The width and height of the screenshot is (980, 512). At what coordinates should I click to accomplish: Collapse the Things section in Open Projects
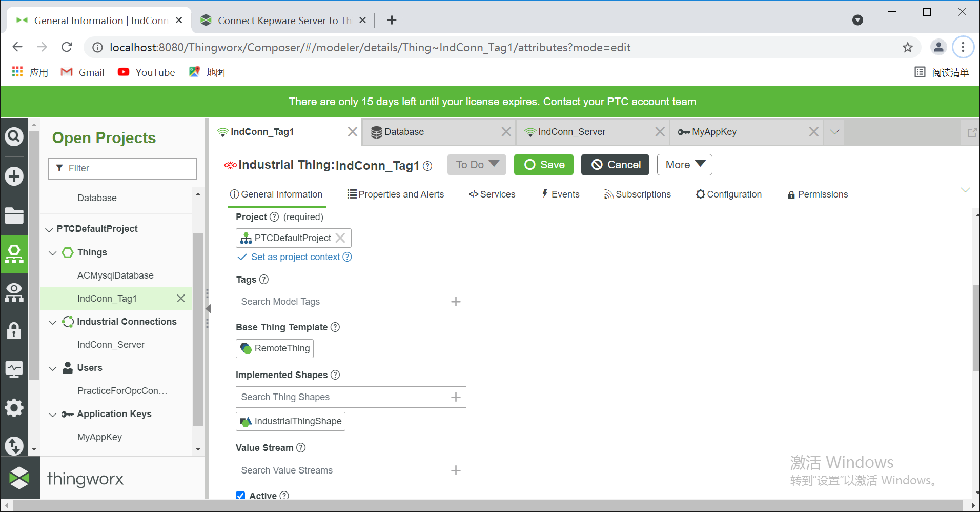(x=52, y=252)
